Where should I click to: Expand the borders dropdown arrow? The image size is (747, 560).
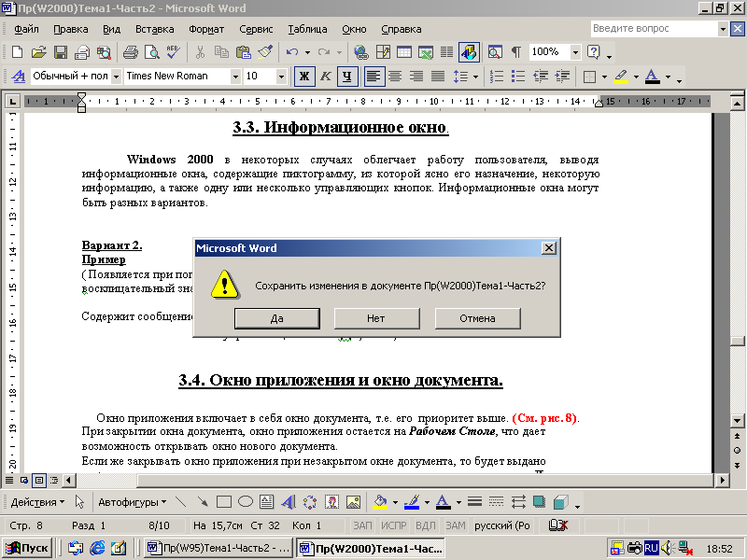pyautogui.click(x=604, y=77)
